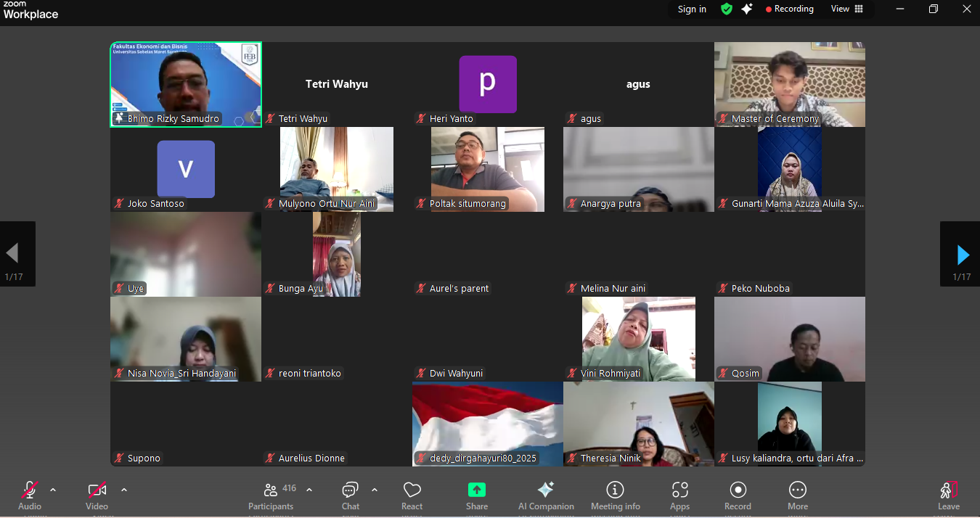The height and width of the screenshot is (518, 980).
Task: Select Vini Rohmiyati's video tile
Action: [639, 339]
